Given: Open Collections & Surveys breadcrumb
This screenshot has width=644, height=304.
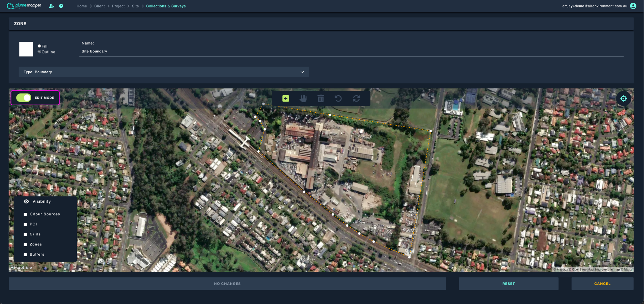Looking at the screenshot, I should coord(166,6).
